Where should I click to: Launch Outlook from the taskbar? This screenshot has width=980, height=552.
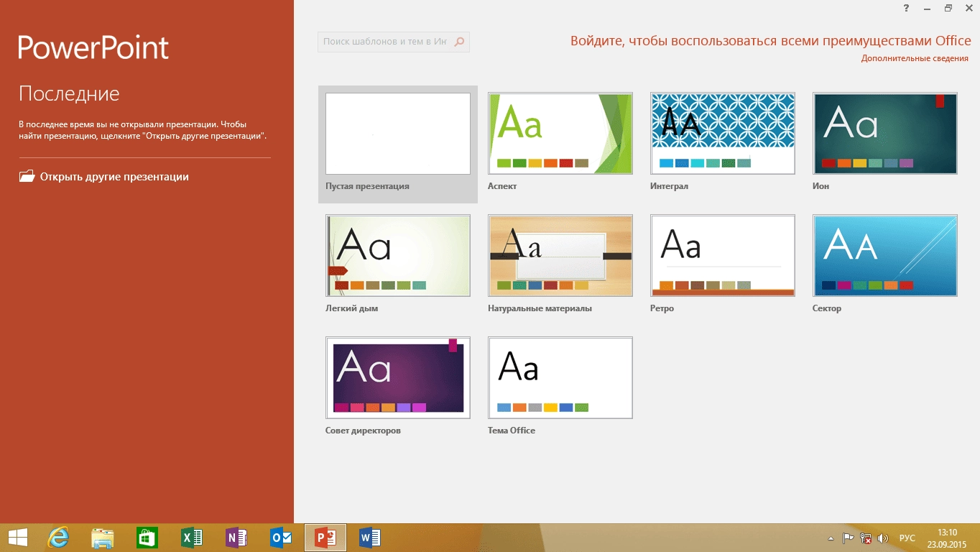pos(281,538)
